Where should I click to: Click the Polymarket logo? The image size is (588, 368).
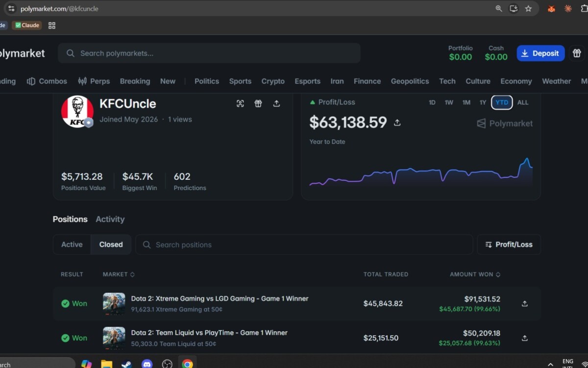tap(22, 53)
